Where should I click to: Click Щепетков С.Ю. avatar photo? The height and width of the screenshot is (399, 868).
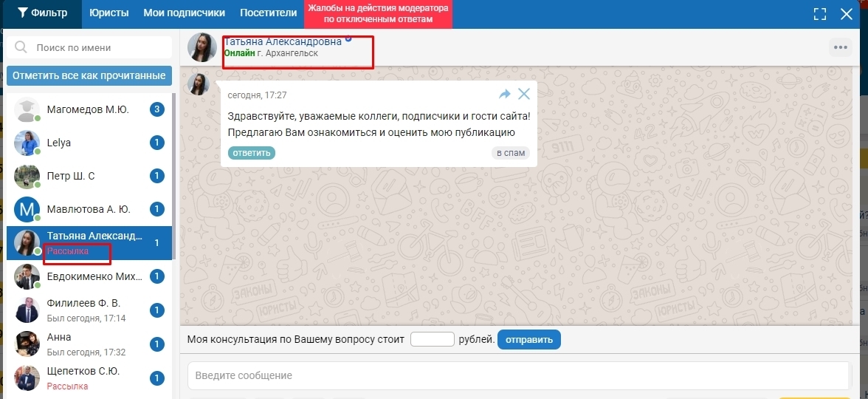(27, 378)
